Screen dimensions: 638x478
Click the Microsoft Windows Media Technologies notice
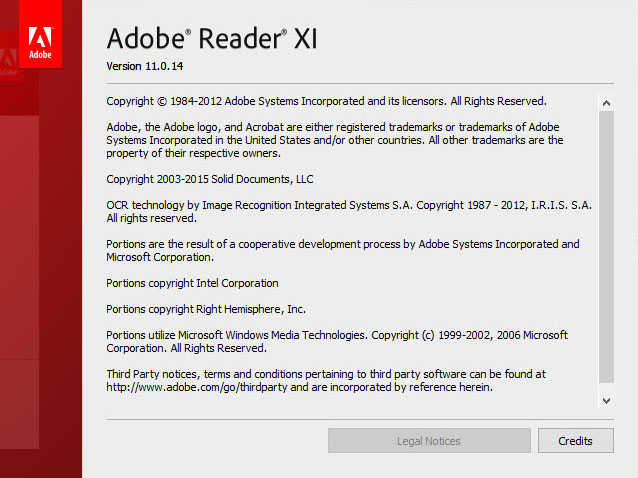(x=337, y=342)
